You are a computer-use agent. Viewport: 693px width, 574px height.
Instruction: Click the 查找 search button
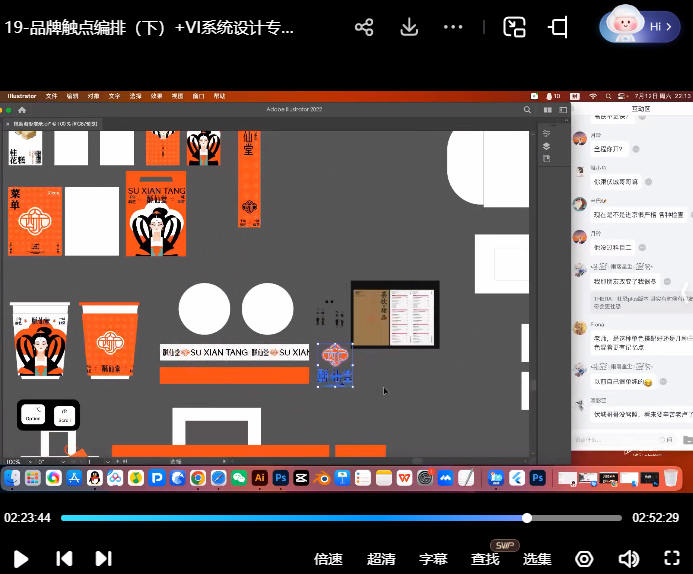click(x=485, y=559)
